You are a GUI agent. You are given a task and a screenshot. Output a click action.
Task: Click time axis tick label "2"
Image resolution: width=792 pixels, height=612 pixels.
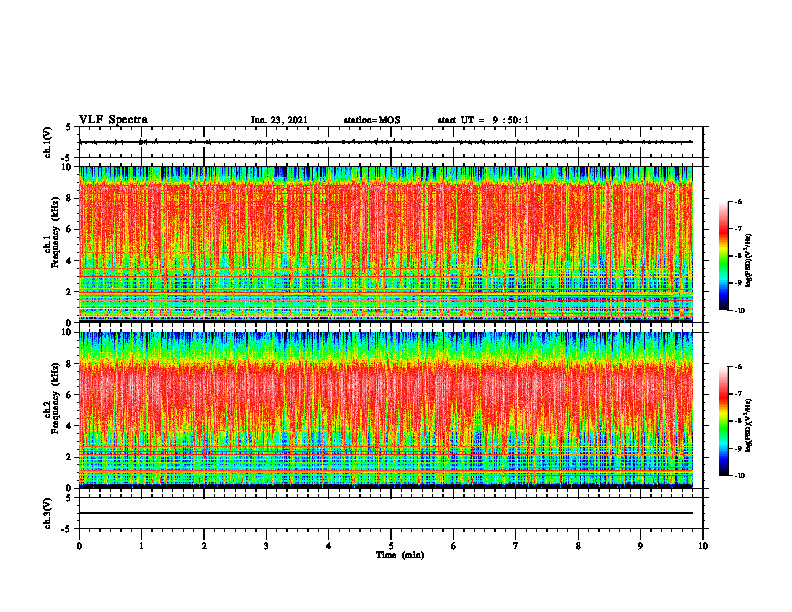coord(204,546)
